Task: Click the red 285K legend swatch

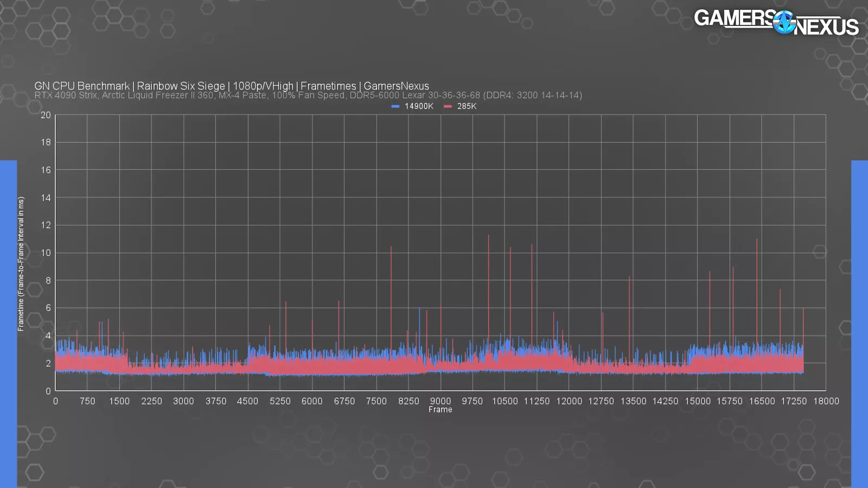Action: click(448, 106)
